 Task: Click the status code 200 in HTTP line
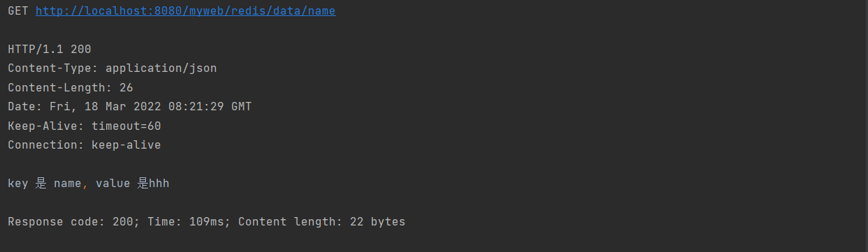(81, 50)
